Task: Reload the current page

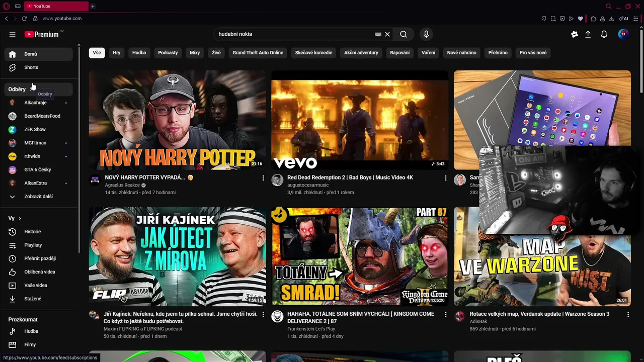Action: 24,19
